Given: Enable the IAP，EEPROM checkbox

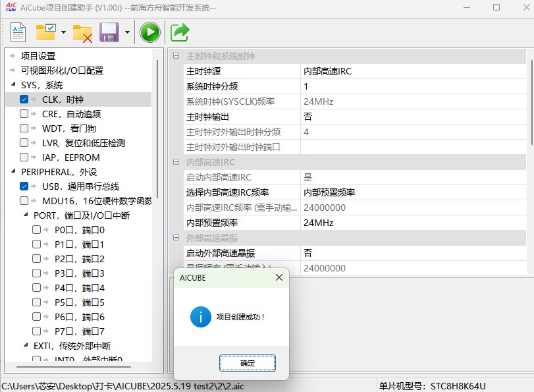Looking at the screenshot, I should [24, 157].
